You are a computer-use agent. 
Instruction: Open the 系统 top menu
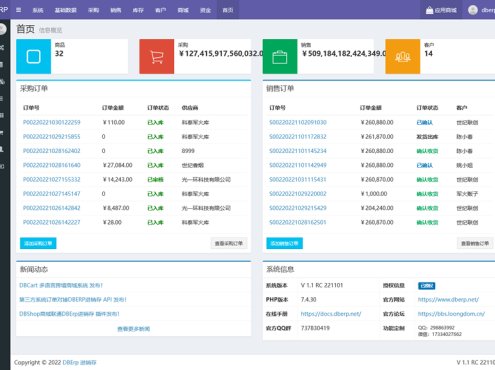(x=38, y=10)
